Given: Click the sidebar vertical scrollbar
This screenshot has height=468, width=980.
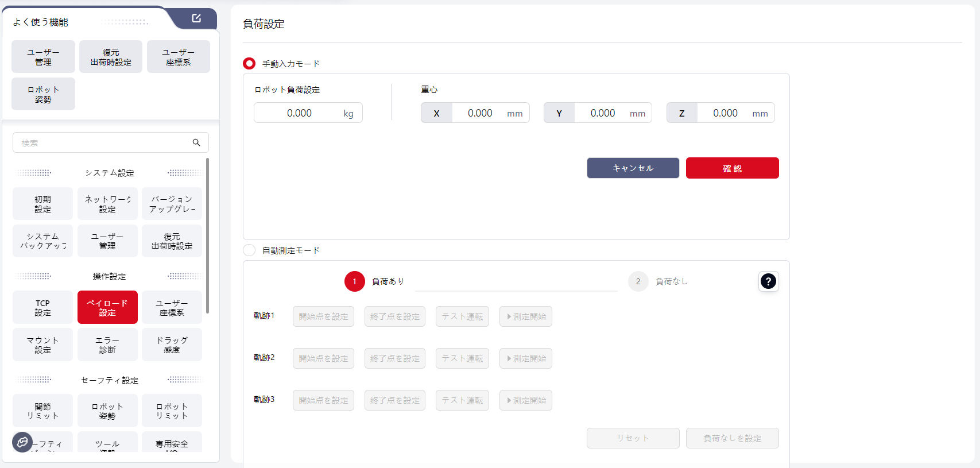Looking at the screenshot, I should pos(207,235).
